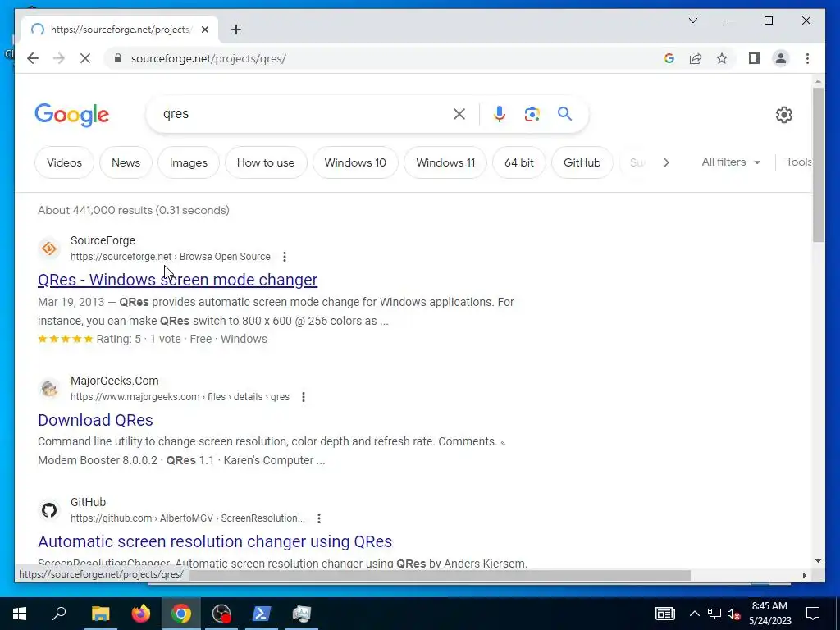The width and height of the screenshot is (840, 630).
Task: Open Google quick settings gear
Action: 783,115
